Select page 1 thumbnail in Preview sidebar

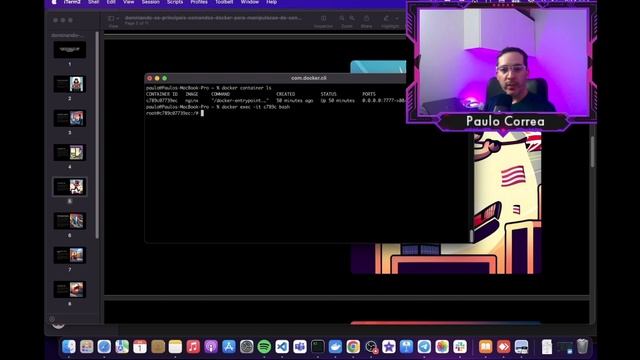(69, 49)
